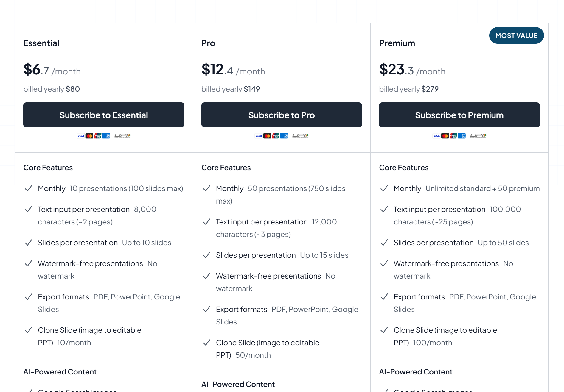Click the Visa icon under Subscribe to Essential
Screen dimensions: 564x392
[x=80, y=135]
